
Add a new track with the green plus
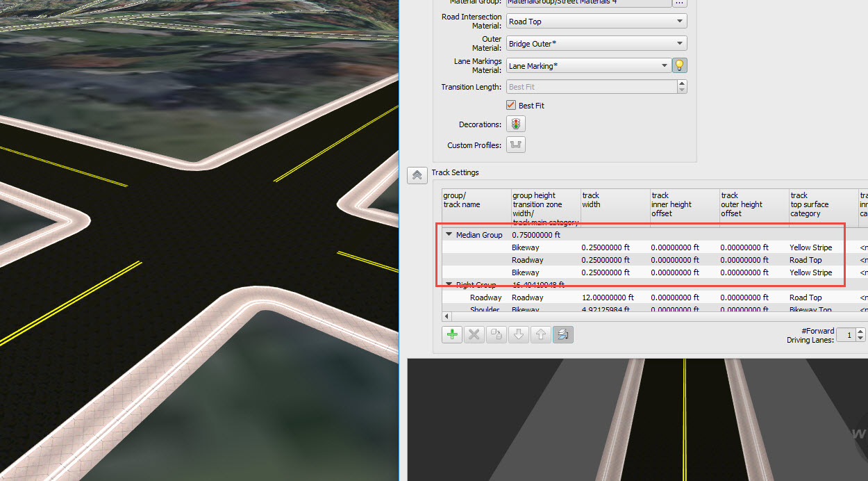pos(452,334)
